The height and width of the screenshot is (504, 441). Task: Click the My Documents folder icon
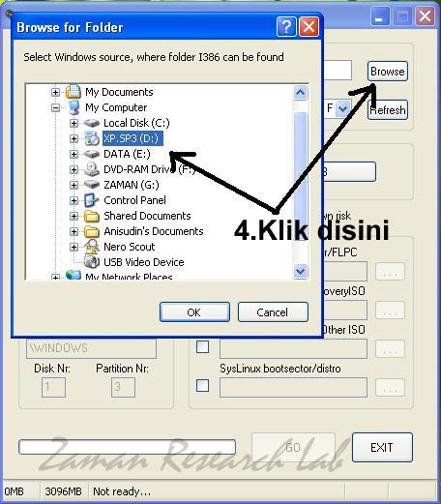tap(73, 92)
